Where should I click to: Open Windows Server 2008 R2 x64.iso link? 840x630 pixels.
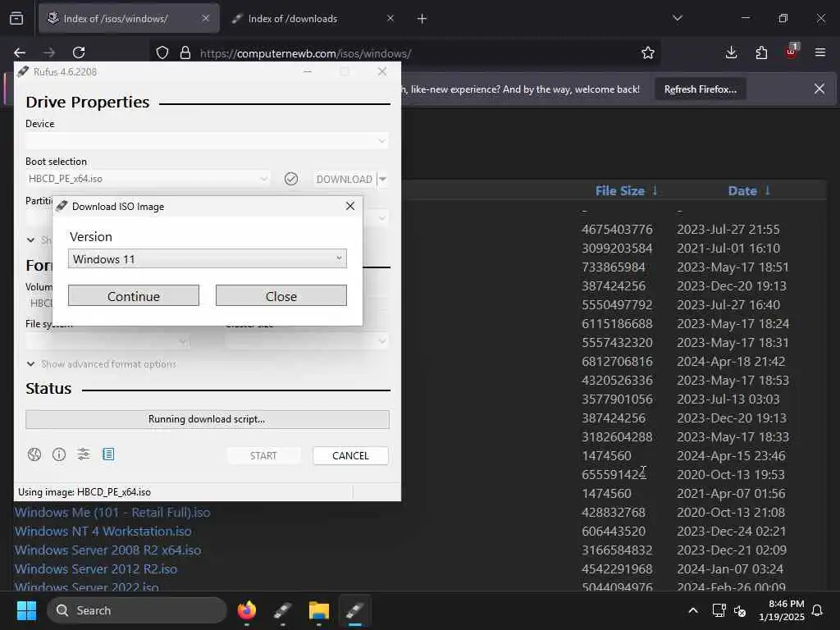[x=107, y=550]
